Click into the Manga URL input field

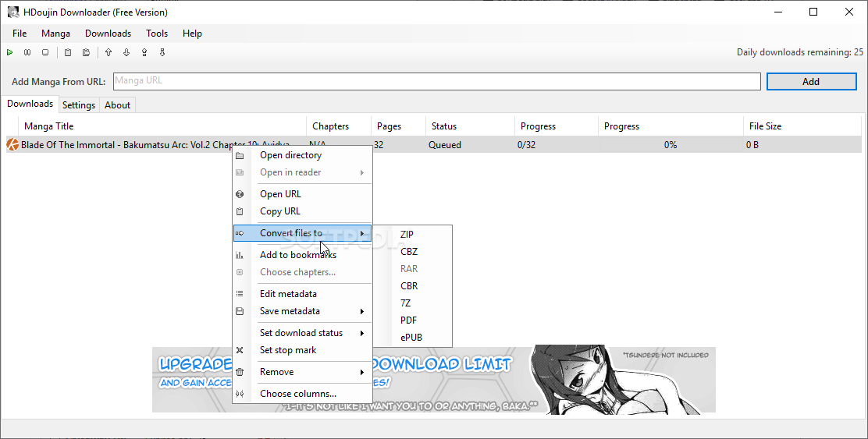tap(437, 81)
